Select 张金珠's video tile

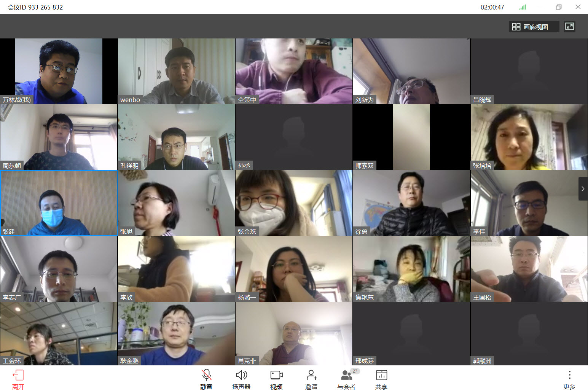[294, 203]
